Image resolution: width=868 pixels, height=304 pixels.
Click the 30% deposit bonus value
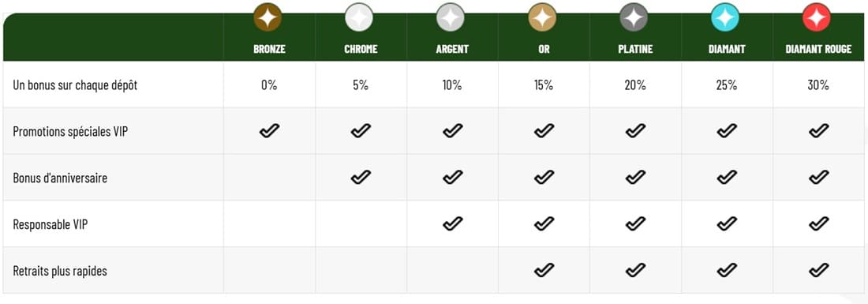tap(818, 85)
